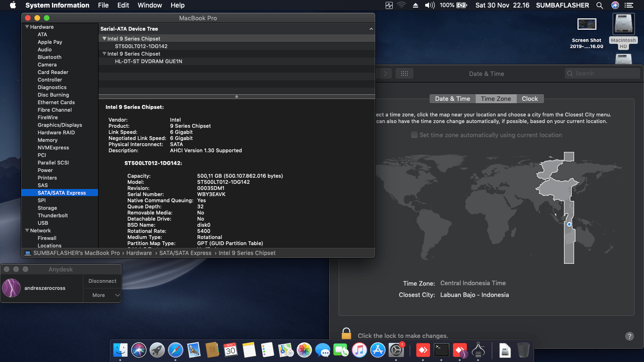Screen dimensions: 644x362
Task: Open System Preferences from the Dock
Action: pos(396,350)
